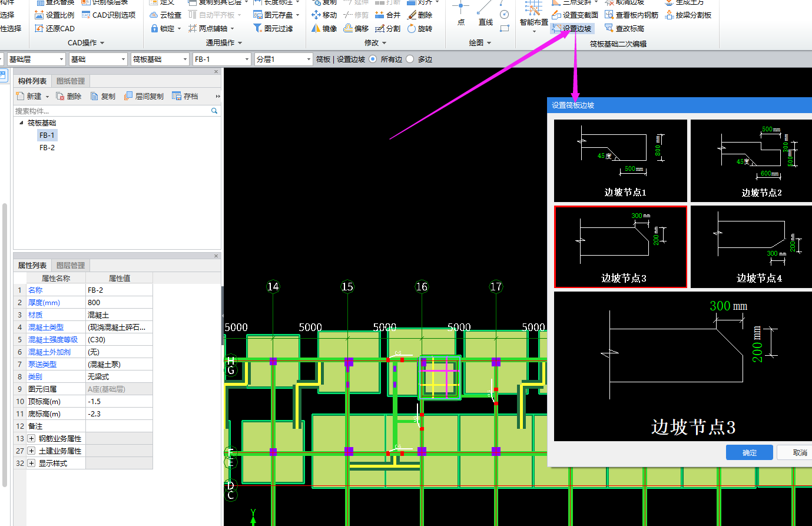812x526 pixels.
Task: Select the 镜像 mirror tool
Action: 324,28
